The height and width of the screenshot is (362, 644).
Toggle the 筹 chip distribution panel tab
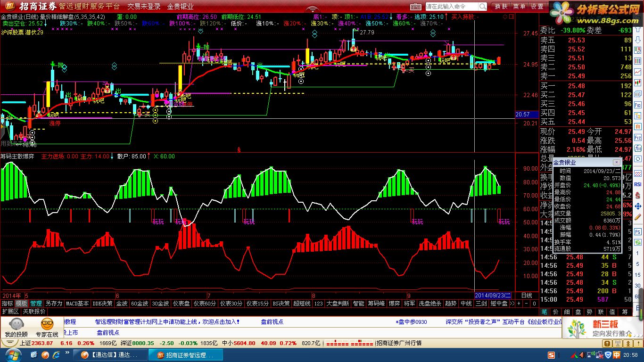[x=625, y=312]
